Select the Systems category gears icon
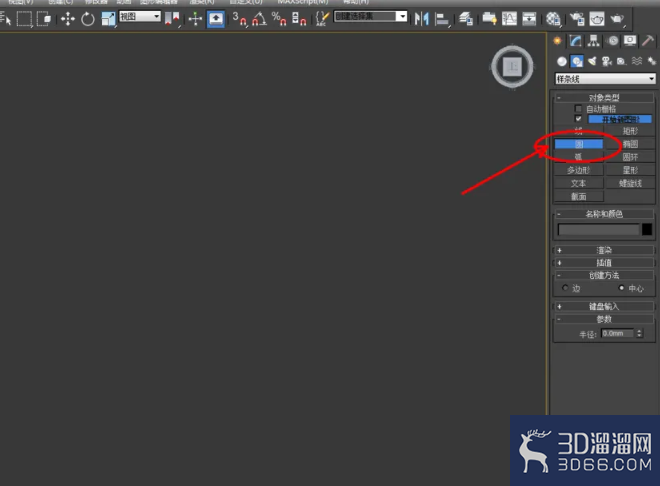 [x=651, y=61]
